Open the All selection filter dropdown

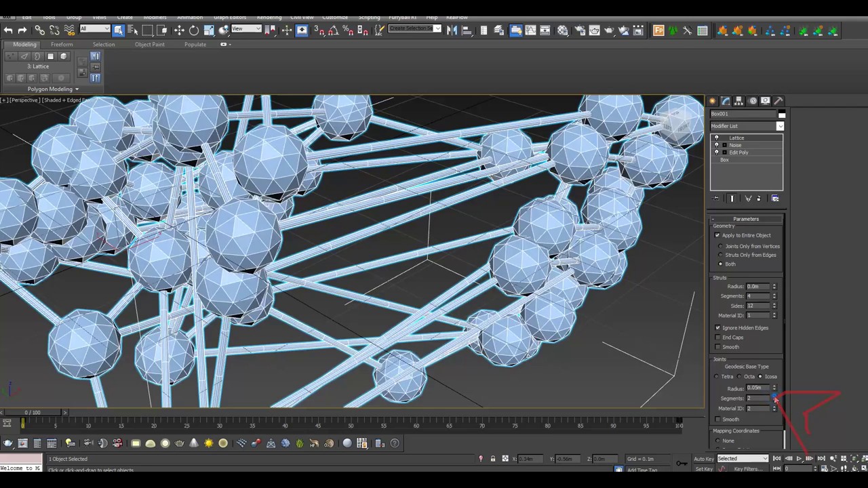coord(95,28)
